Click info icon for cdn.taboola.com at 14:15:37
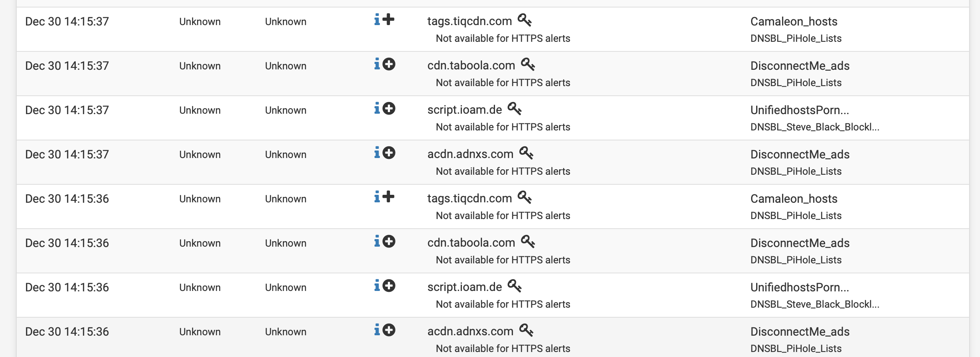The height and width of the screenshot is (357, 980). coord(377,64)
